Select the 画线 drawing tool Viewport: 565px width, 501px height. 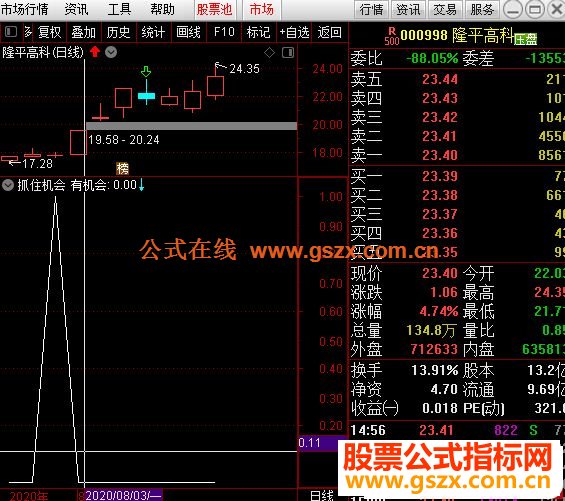pyautogui.click(x=188, y=32)
